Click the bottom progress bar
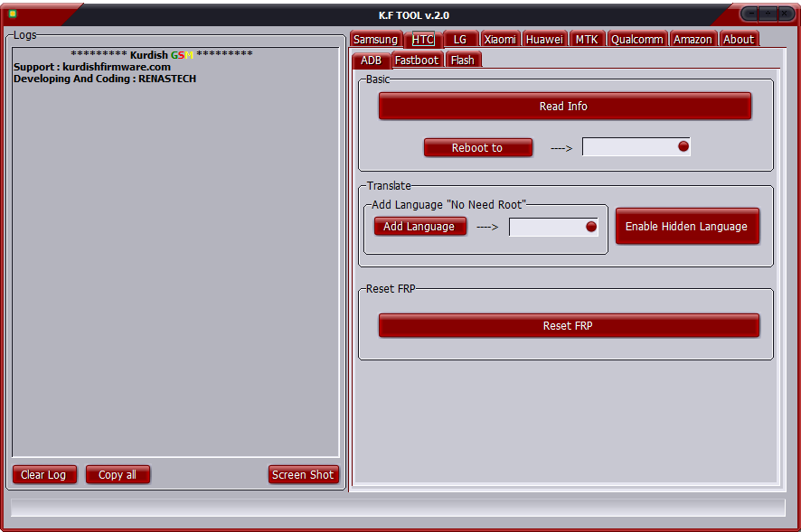 [398, 508]
